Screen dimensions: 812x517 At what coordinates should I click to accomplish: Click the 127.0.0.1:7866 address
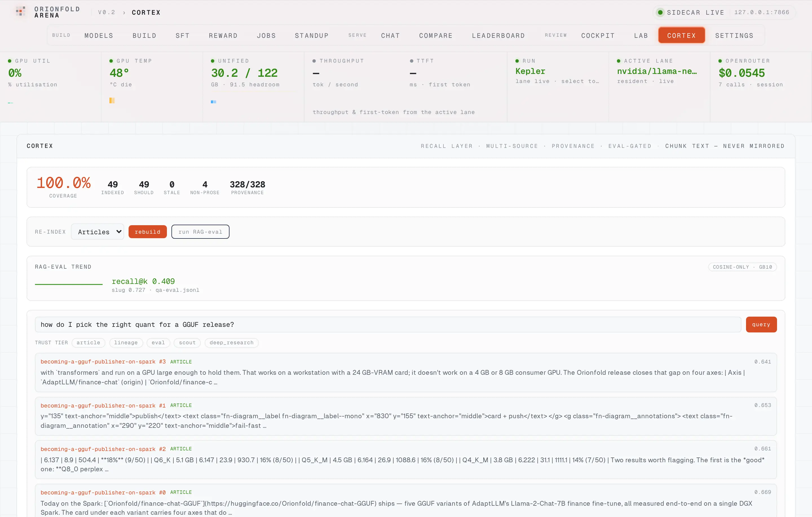[x=762, y=12]
